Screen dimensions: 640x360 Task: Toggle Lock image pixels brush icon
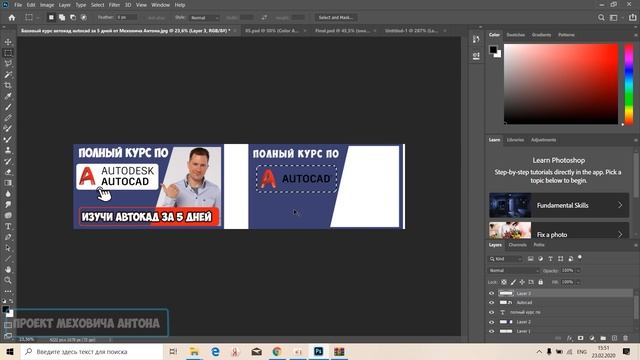(x=513, y=282)
